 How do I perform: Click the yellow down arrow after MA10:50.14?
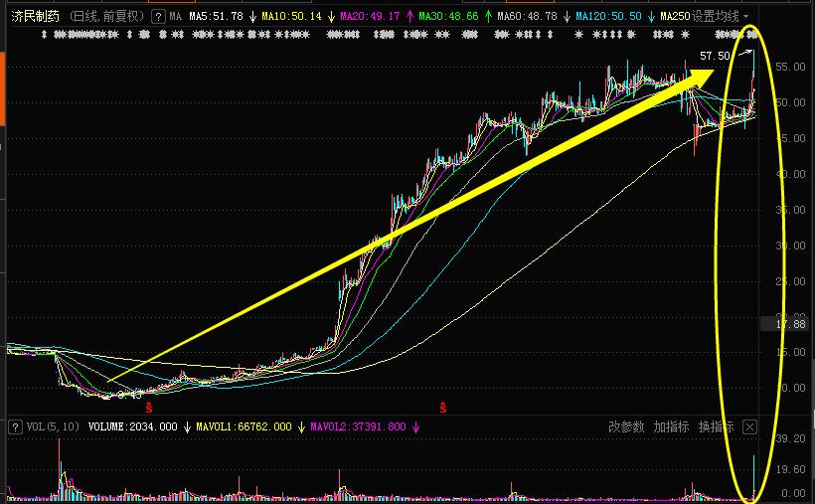(x=331, y=17)
